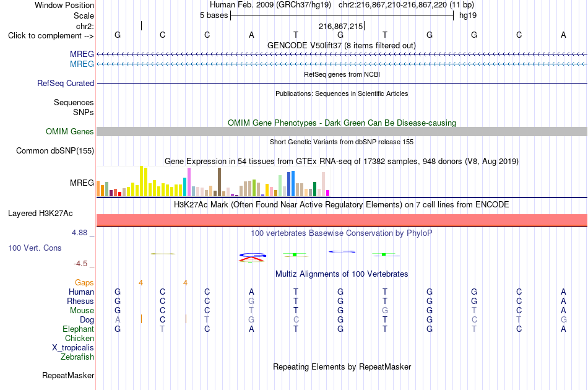Select the Chicken species label

(x=79, y=338)
